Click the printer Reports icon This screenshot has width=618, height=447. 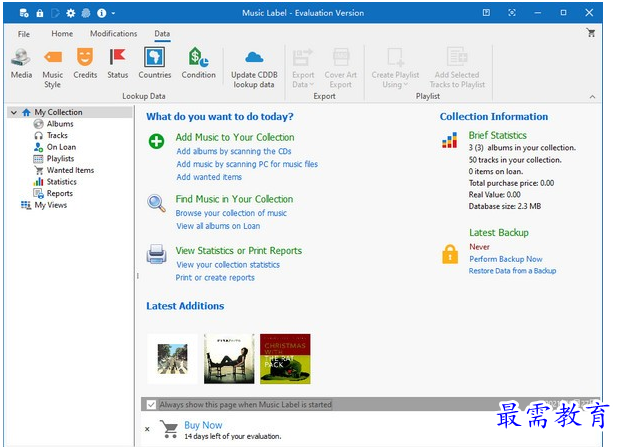point(156,254)
